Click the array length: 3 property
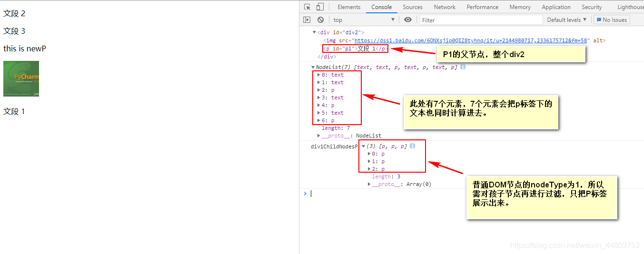 click(x=386, y=176)
